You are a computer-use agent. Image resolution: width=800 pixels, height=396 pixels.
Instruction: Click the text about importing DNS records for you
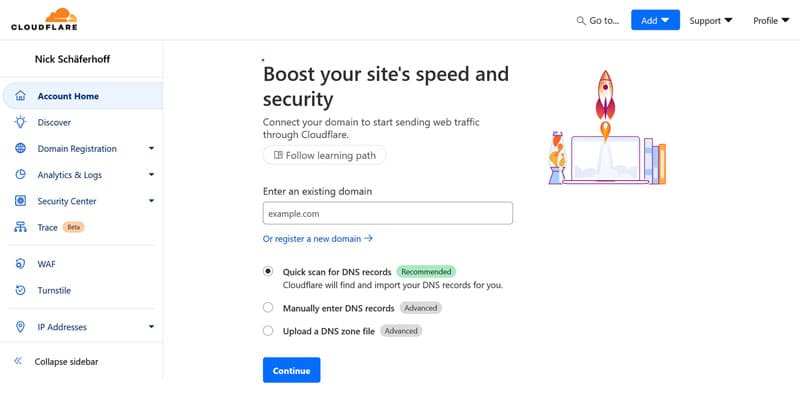pyautogui.click(x=393, y=285)
